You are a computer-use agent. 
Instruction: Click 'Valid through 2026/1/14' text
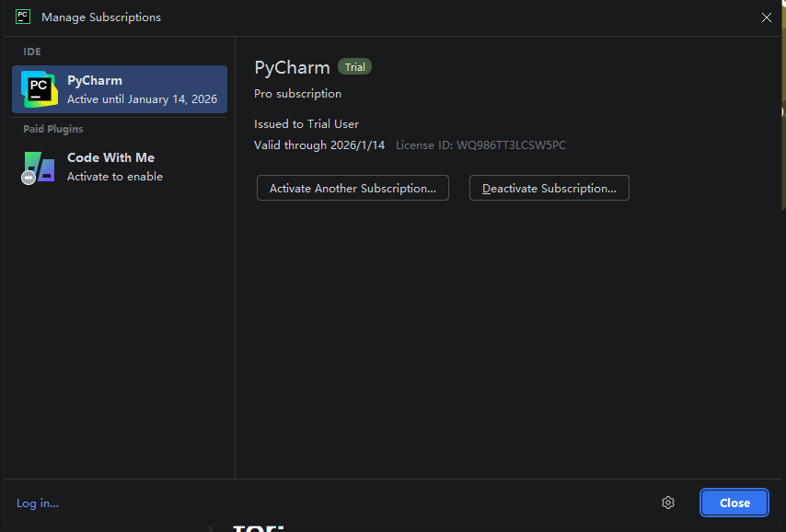319,145
